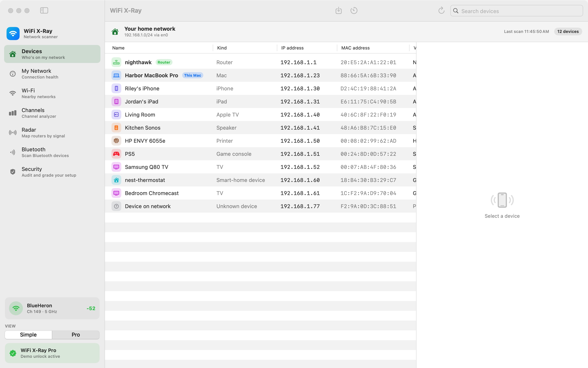This screenshot has height=368, width=588.
Task: Click the WiFi X-Ray app logo icon
Action: coord(13,34)
